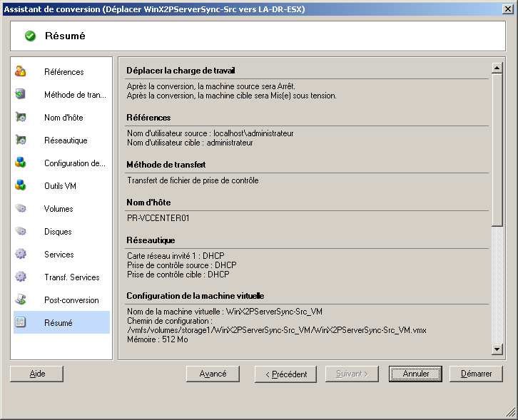This screenshot has width=518, height=420.
Task: Click 'Nom de la machine virtuelle' line
Action: coord(225,312)
